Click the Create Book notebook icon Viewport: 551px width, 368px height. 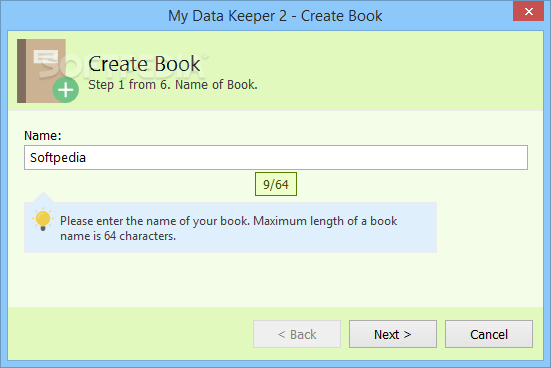[48, 71]
